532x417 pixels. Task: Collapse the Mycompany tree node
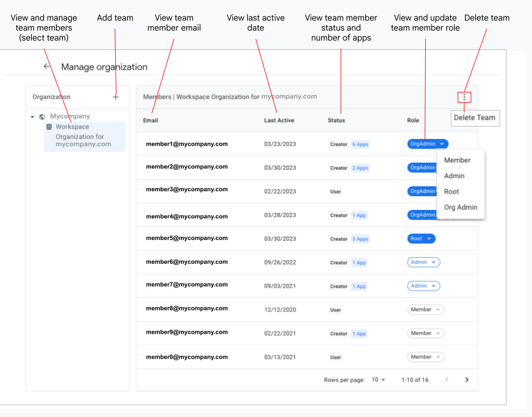click(32, 117)
